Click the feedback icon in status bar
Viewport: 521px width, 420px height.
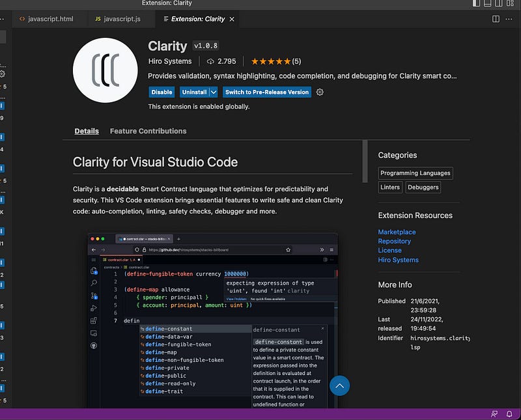494,414
